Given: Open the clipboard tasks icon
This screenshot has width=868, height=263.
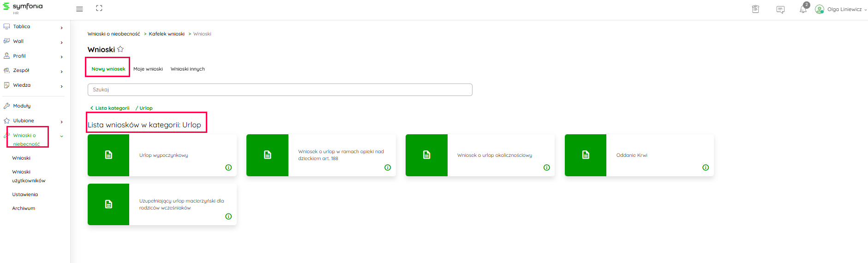Looking at the screenshot, I should pos(755,9).
